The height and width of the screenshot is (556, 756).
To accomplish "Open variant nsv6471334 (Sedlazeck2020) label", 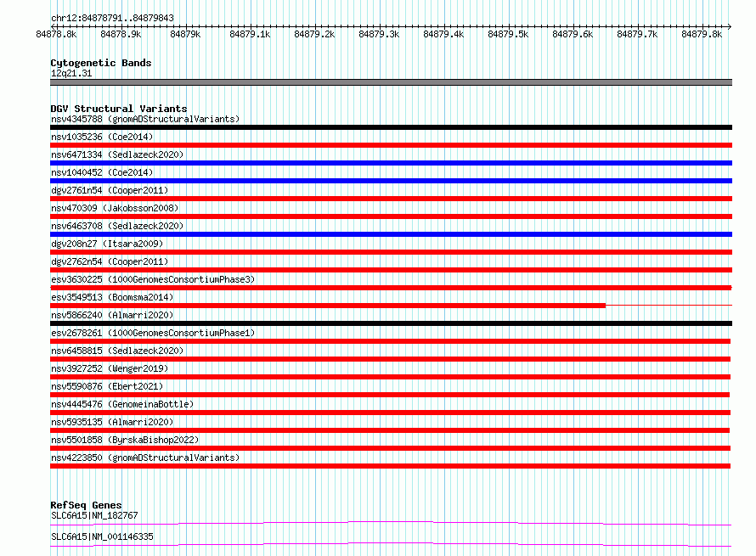I will (117, 154).
